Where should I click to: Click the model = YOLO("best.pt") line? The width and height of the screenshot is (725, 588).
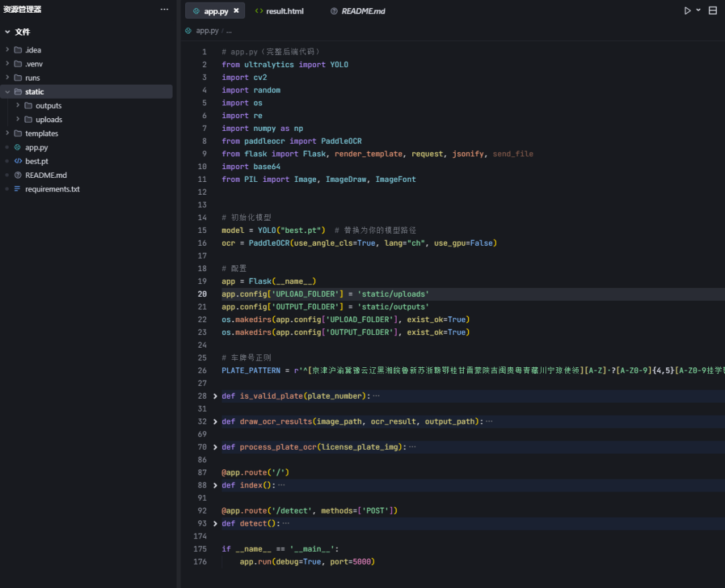(x=273, y=230)
